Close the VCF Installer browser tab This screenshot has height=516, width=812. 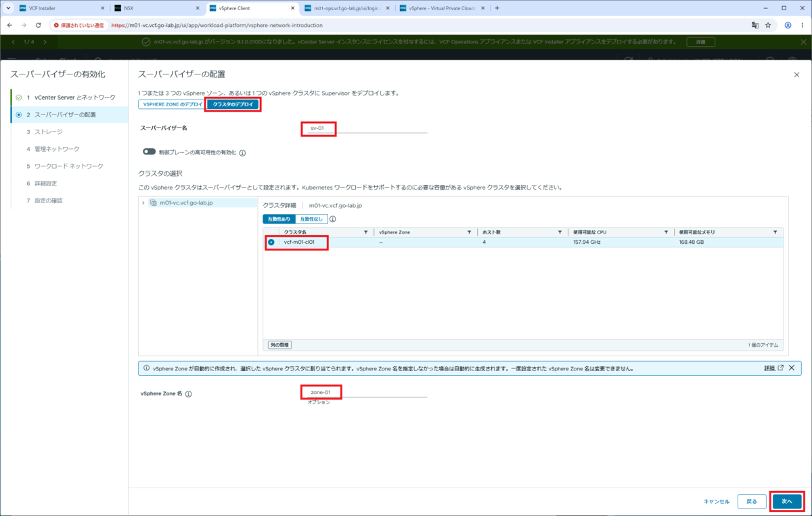103,8
